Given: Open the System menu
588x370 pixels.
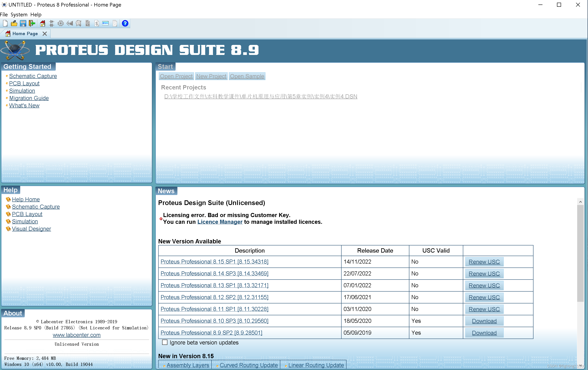Looking at the screenshot, I should click(19, 15).
